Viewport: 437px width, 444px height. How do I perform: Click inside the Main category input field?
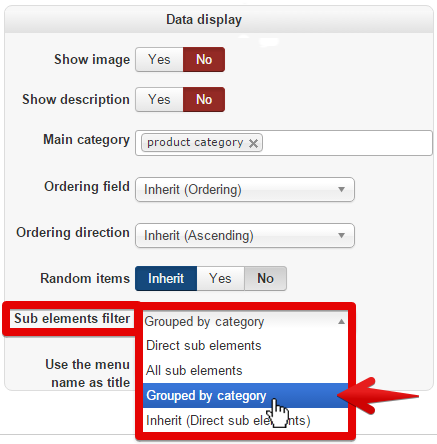click(347, 143)
